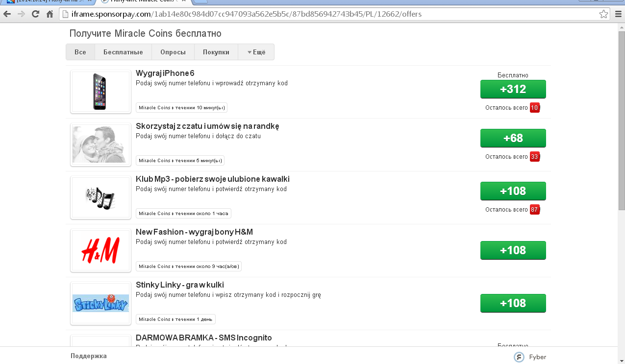
Task: Click the 'Miracle Coins в течении 1 день' label
Action: (175, 319)
